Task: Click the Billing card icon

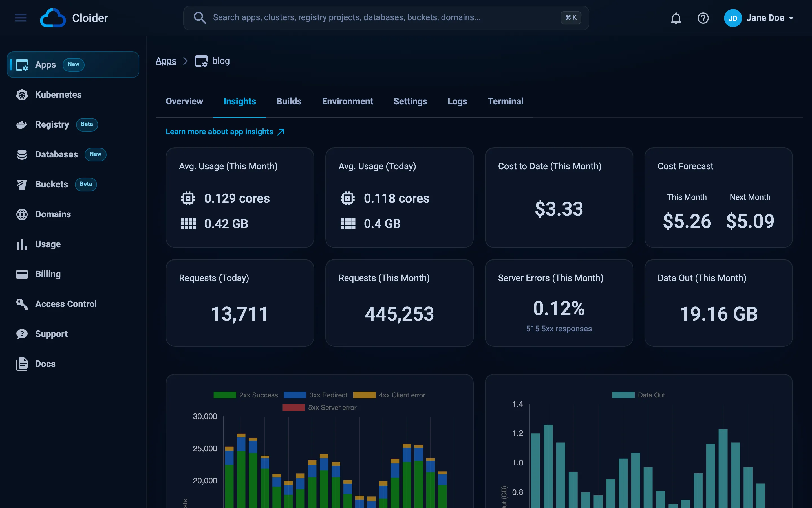Action: (x=22, y=274)
